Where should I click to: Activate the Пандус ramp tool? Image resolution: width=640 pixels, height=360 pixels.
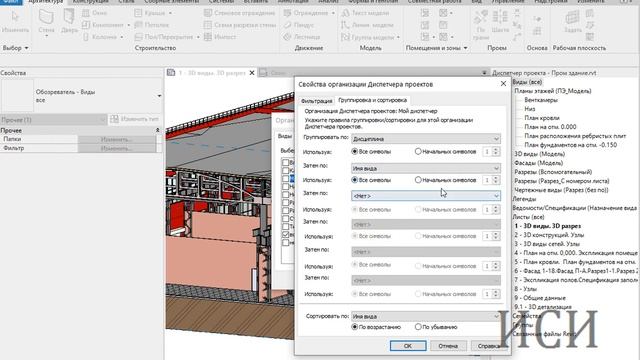pos(299,25)
